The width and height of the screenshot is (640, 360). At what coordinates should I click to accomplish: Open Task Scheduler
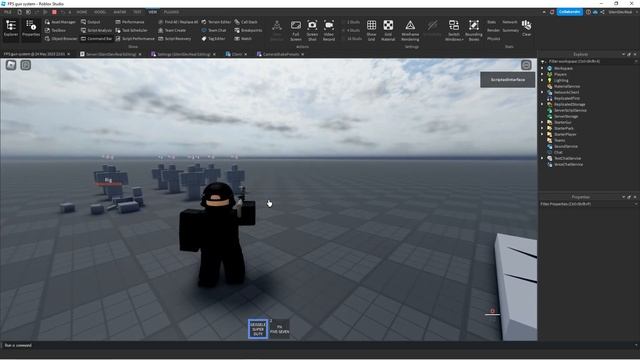[x=131, y=30]
